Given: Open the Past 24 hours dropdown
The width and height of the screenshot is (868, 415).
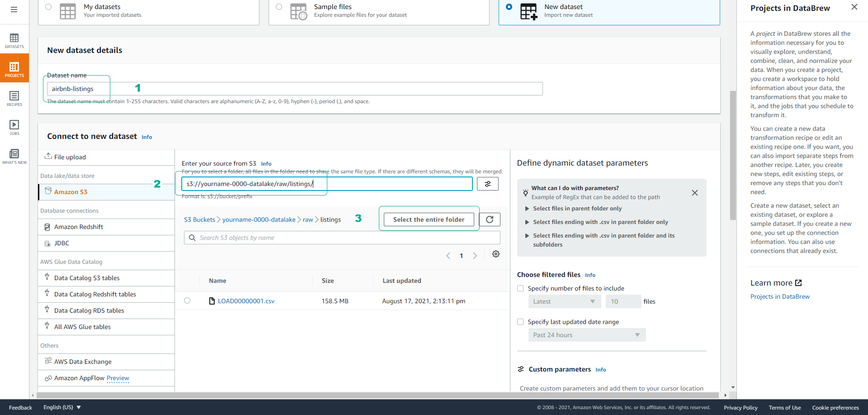Looking at the screenshot, I should [587, 335].
